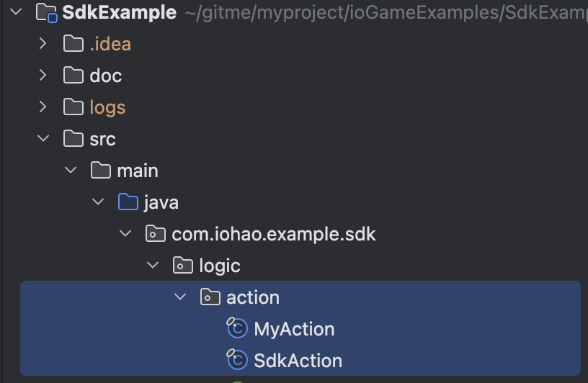Click the MyAction class icon
The image size is (588, 383).
point(237,328)
